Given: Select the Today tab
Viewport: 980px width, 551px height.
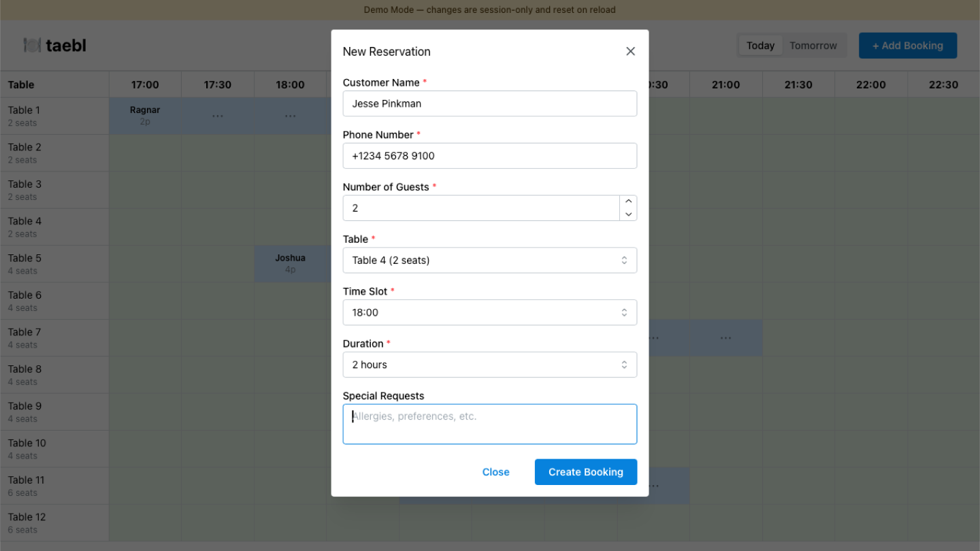Looking at the screenshot, I should [x=759, y=45].
